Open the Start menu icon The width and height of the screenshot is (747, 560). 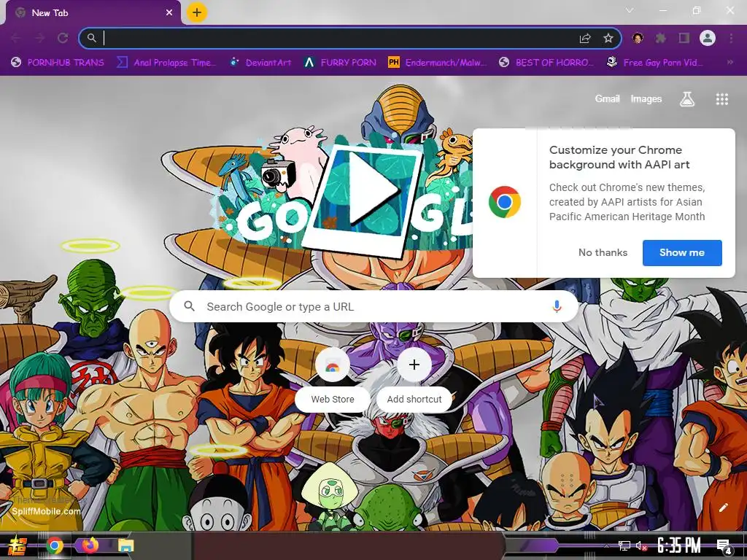(x=18, y=545)
